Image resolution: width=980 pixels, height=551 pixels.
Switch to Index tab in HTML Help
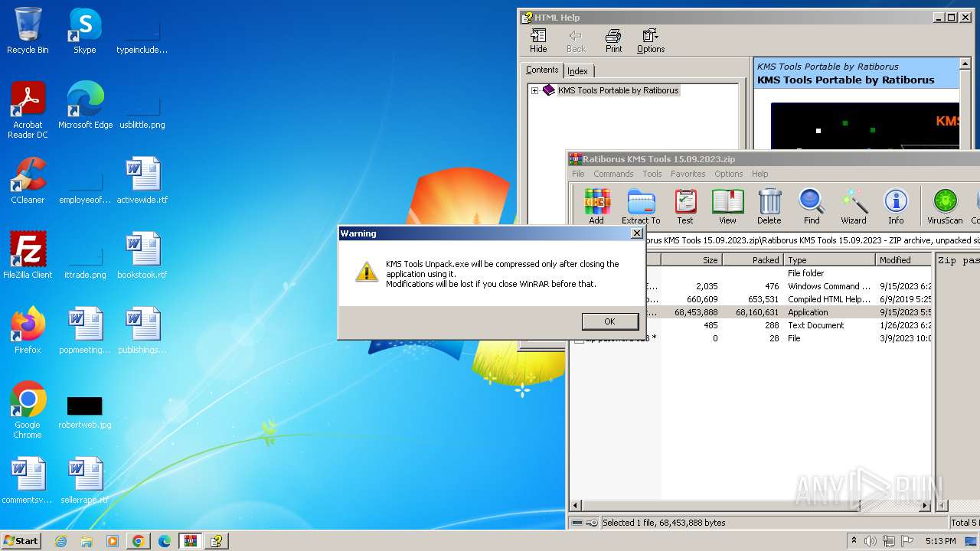[x=577, y=71]
